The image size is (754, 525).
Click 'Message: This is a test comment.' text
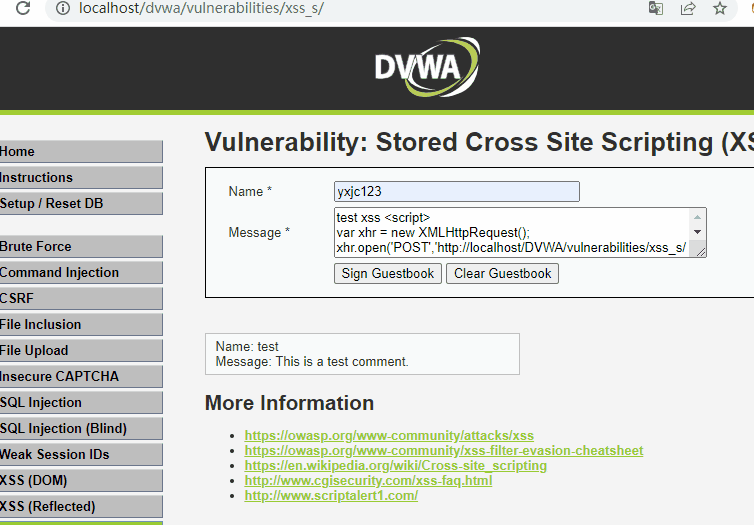click(x=312, y=362)
